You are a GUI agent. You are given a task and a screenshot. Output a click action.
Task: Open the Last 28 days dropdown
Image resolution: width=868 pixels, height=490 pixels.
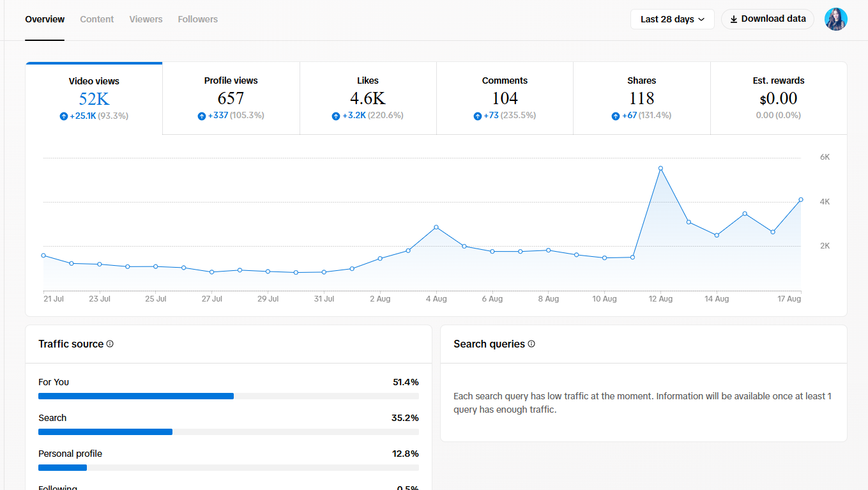[x=672, y=19]
